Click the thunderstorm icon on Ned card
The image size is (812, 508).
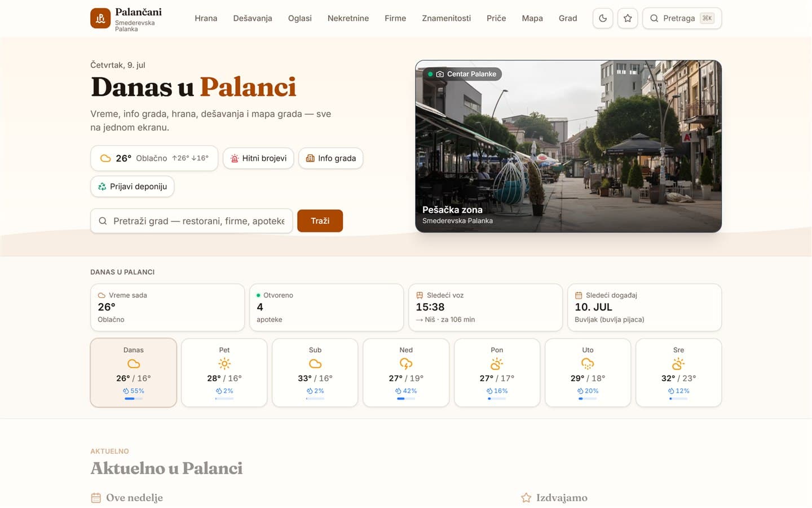coord(406,364)
